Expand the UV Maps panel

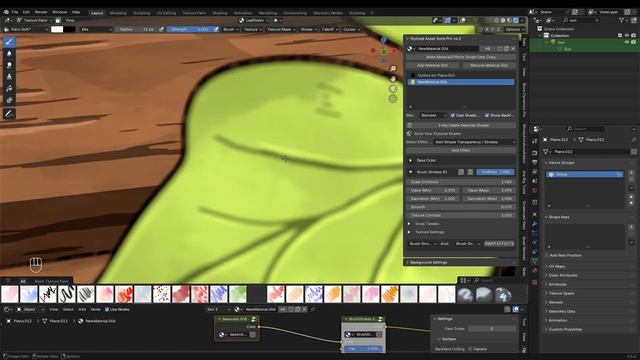click(x=557, y=266)
